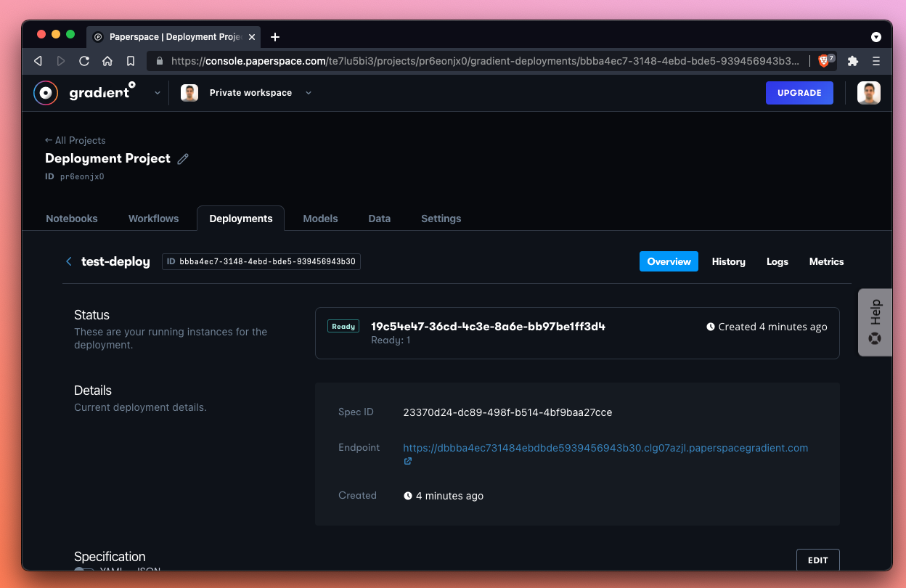Expand the Gradient product dropdown chevron
This screenshot has height=588, width=906.
pyautogui.click(x=158, y=93)
